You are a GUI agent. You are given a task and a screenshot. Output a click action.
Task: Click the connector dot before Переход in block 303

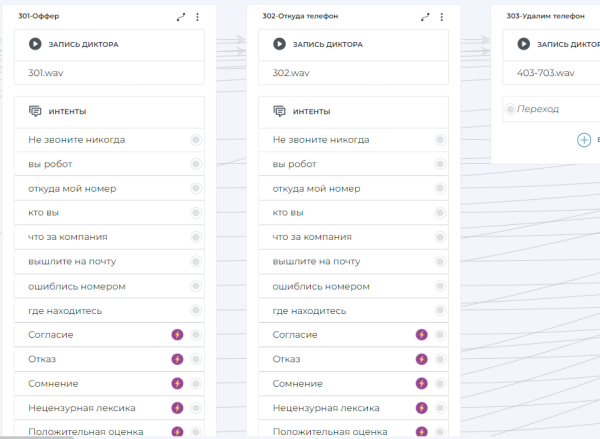tap(510, 109)
